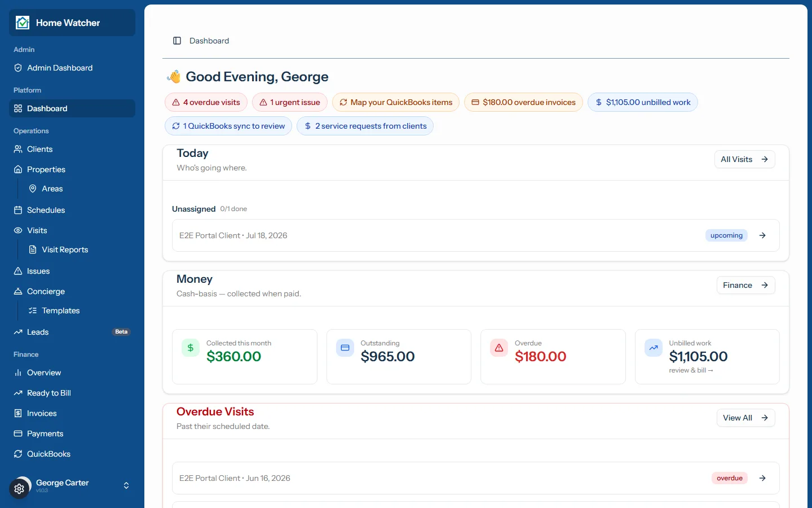Click the red Overdue alert icon
This screenshot has height=508, width=812.
[x=499, y=348]
